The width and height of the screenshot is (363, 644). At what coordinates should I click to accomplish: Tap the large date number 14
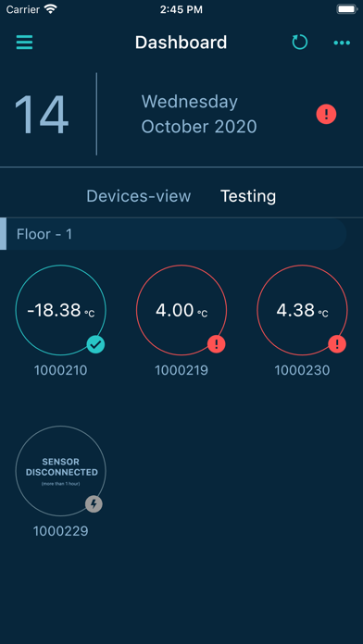[42, 115]
